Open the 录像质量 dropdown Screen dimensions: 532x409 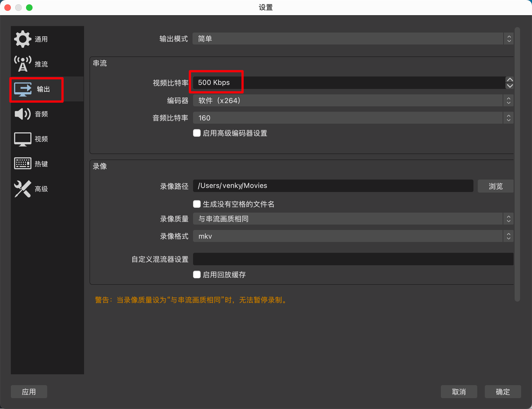352,219
